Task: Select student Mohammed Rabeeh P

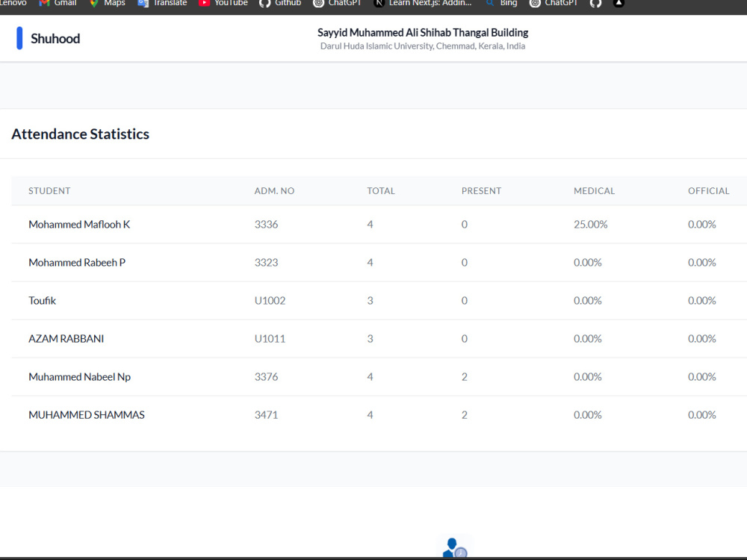Action: click(x=77, y=262)
